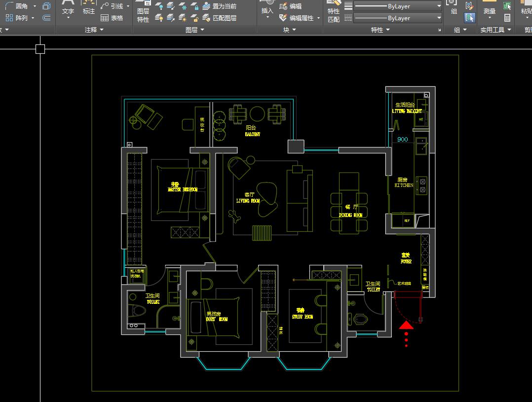
Task: Click the Offset icon beside 阵列
Action: [x=46, y=18]
